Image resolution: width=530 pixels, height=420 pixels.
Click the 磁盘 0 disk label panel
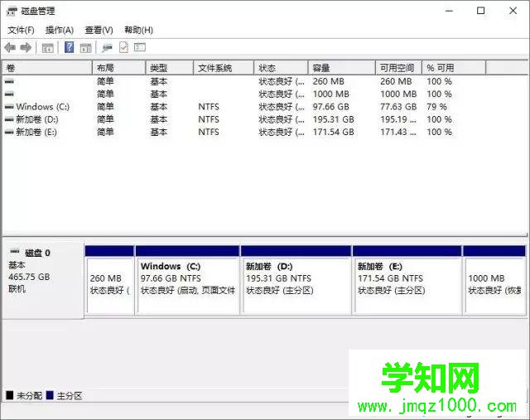(43, 280)
